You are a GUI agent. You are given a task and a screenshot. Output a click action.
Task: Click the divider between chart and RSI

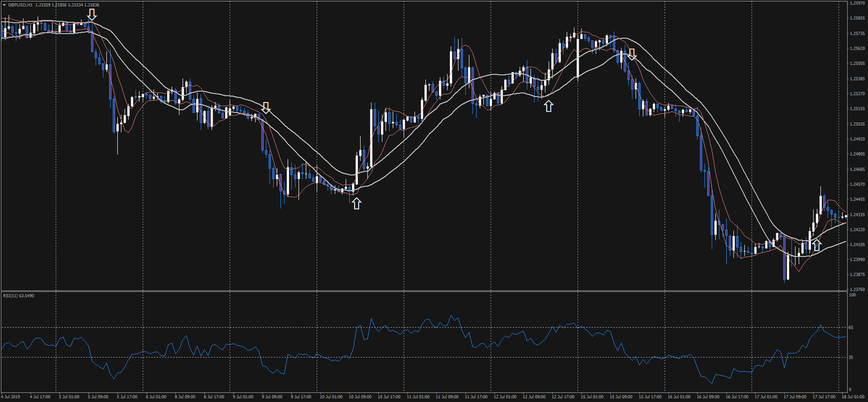423,291
